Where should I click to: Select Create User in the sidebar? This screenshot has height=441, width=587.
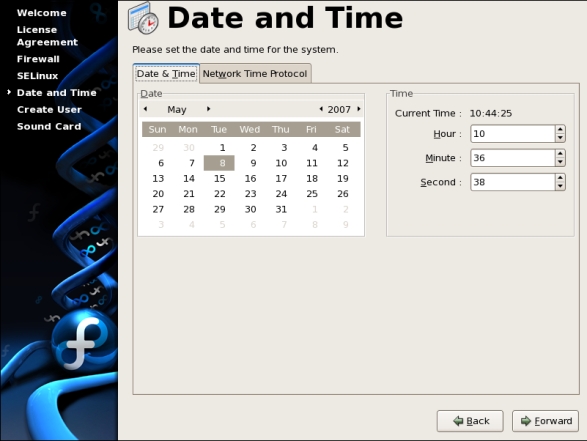click(49, 110)
